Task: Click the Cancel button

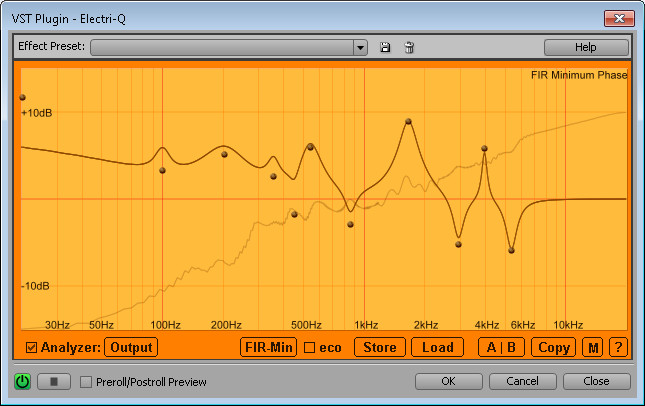Action: coord(522,381)
